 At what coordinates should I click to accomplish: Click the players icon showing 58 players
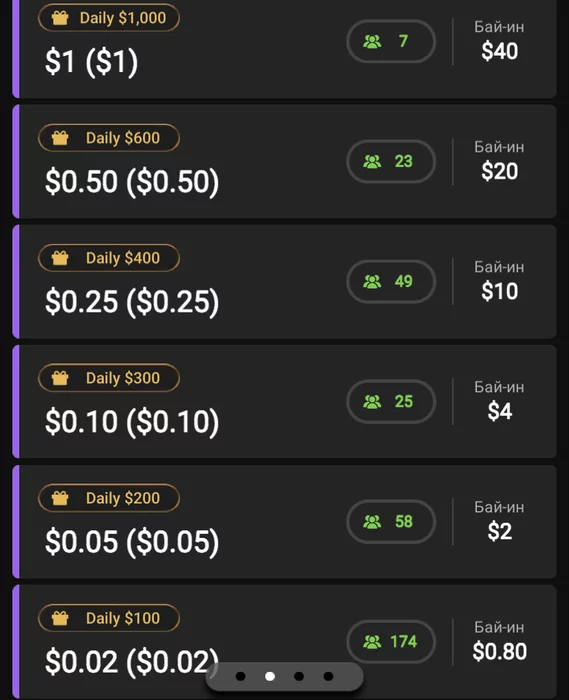(372, 522)
